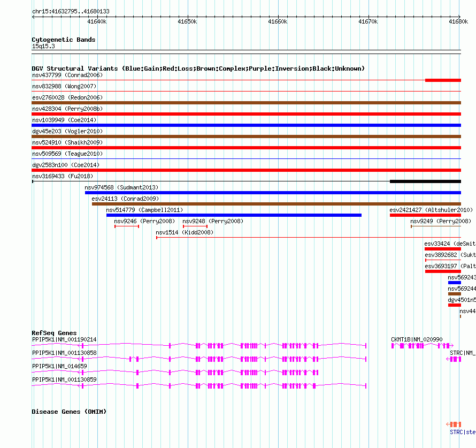Click the 41640k ruler tick label
The width and height of the screenshot is (476, 448).
pos(97,21)
